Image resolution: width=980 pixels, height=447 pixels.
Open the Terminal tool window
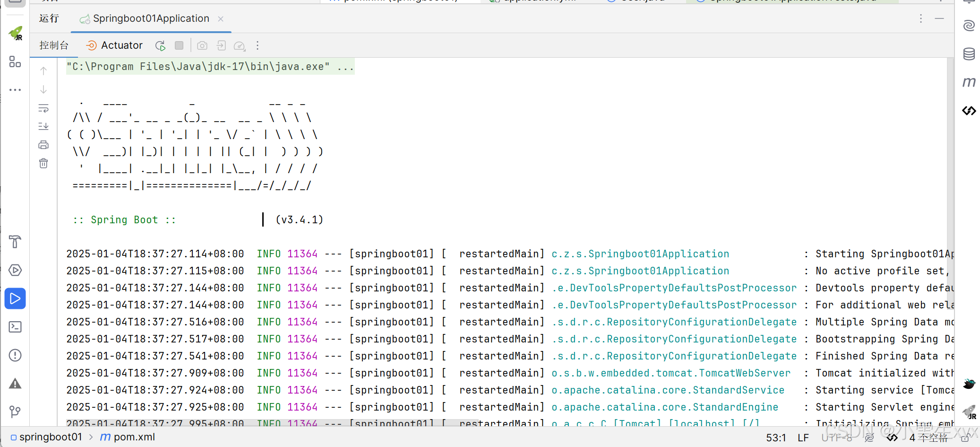[15, 327]
